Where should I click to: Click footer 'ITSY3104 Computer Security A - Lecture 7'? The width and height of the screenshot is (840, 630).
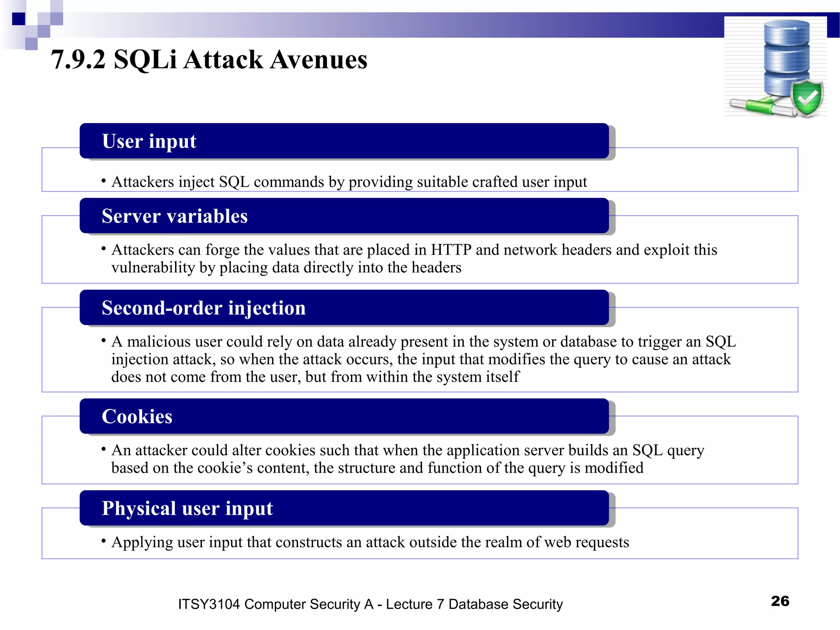click(x=311, y=604)
